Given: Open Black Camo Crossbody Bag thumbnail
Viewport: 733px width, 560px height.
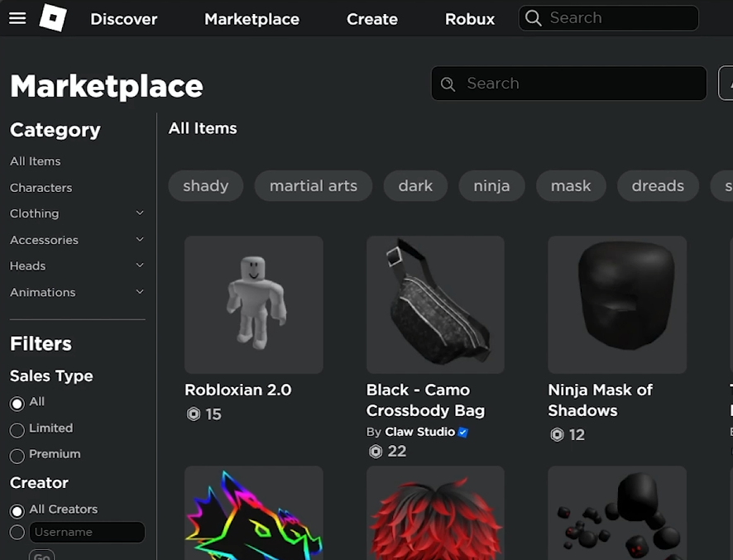Looking at the screenshot, I should click(435, 304).
